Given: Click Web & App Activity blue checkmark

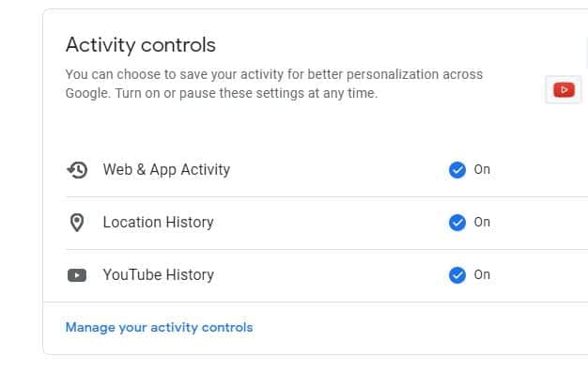Looking at the screenshot, I should click(x=457, y=170).
